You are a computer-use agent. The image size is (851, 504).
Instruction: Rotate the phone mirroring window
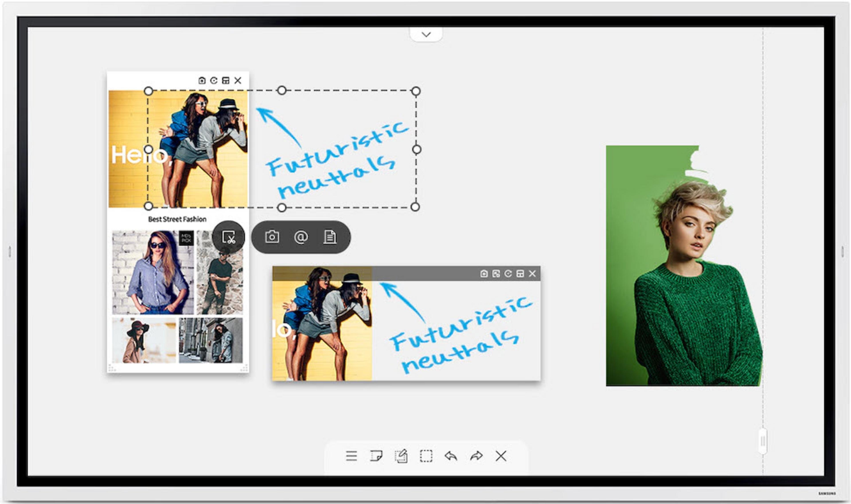214,80
